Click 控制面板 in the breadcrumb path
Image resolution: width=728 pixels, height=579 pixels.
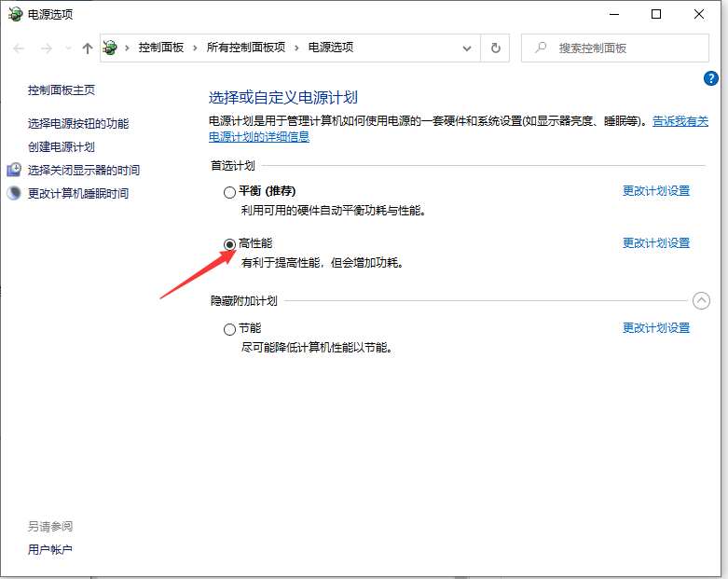coord(160,48)
